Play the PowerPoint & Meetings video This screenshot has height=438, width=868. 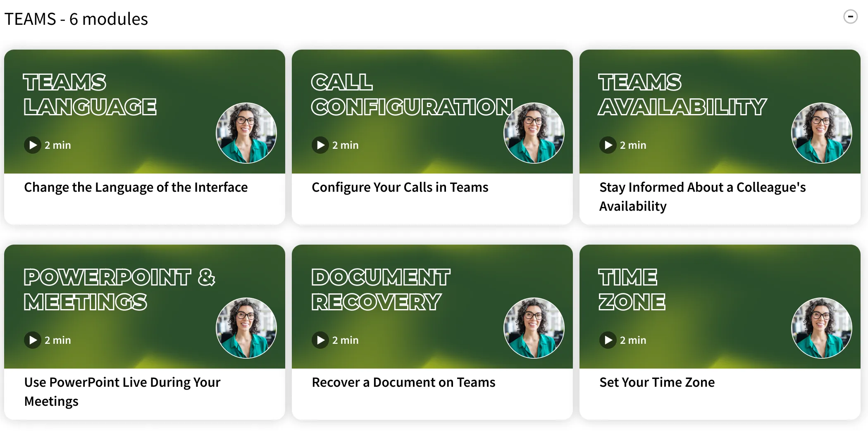tap(32, 340)
